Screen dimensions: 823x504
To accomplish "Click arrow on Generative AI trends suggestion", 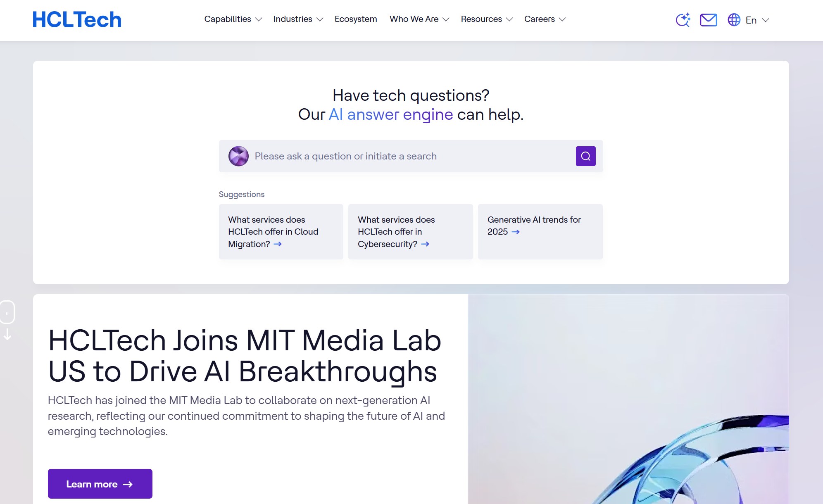I will 516,232.
